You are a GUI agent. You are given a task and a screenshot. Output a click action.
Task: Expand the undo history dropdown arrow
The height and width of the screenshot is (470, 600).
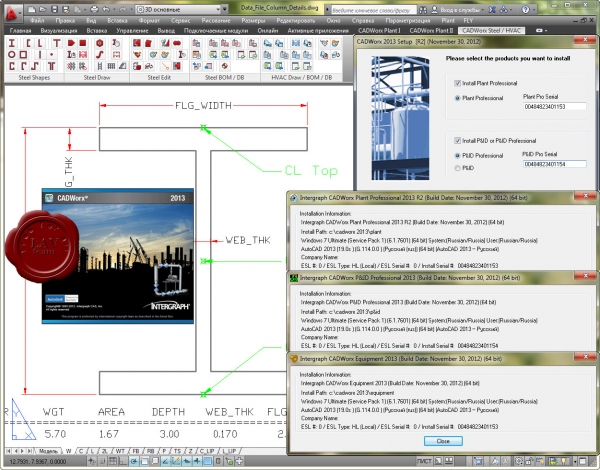pyautogui.click(x=114, y=9)
